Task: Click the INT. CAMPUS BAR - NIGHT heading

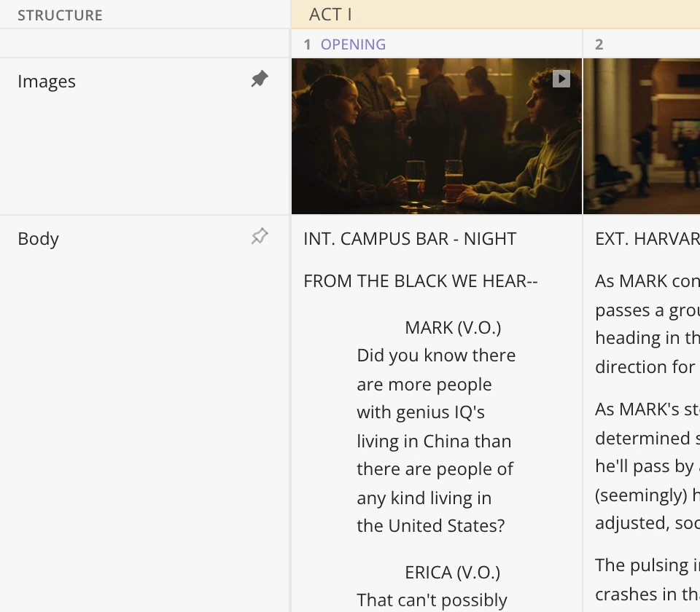Action: click(x=410, y=239)
